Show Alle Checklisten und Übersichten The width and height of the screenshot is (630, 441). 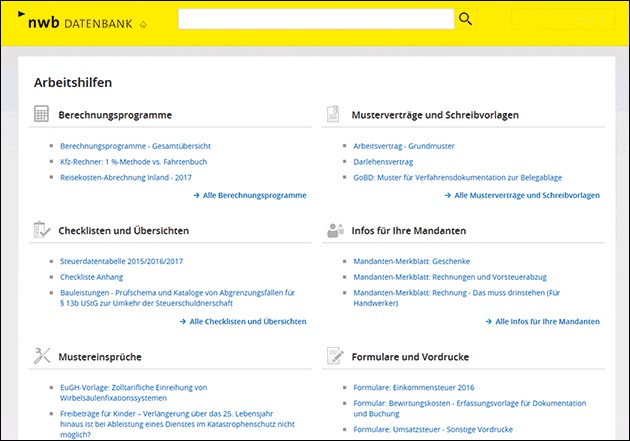coord(243,322)
